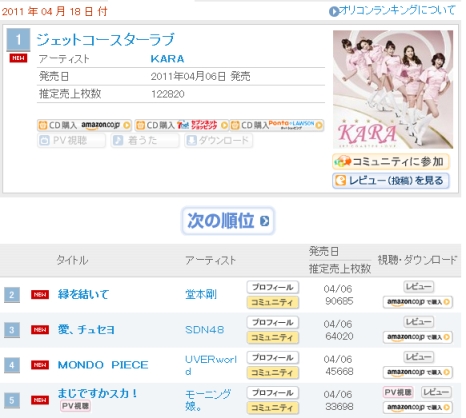The height and width of the screenshot is (418, 466).
Task: Open コミュニティ for SDN48
Action: point(273,338)
